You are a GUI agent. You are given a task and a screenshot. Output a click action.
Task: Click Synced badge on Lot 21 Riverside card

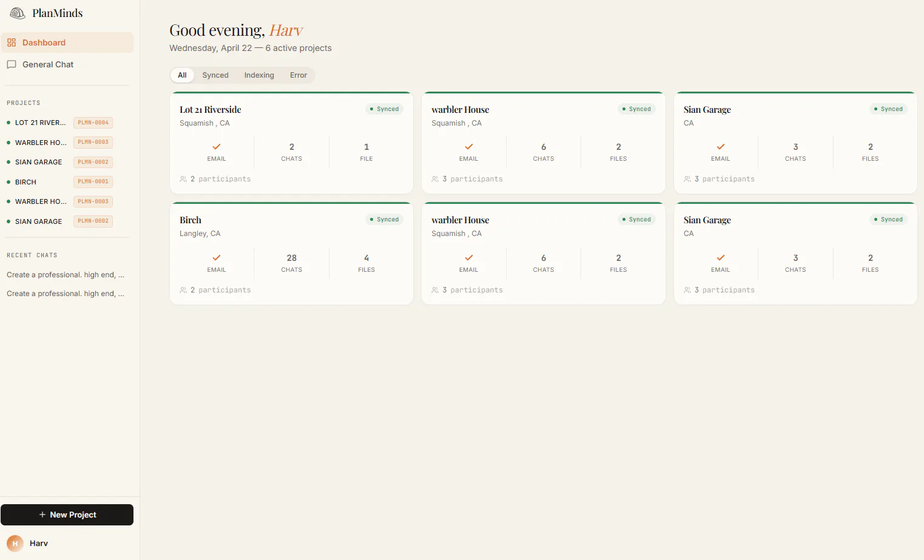(x=385, y=109)
